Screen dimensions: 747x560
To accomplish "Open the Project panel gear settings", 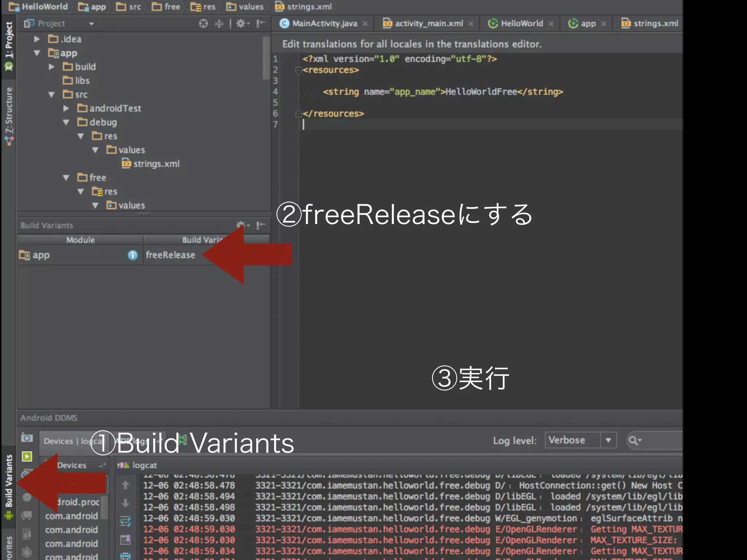I will click(243, 24).
